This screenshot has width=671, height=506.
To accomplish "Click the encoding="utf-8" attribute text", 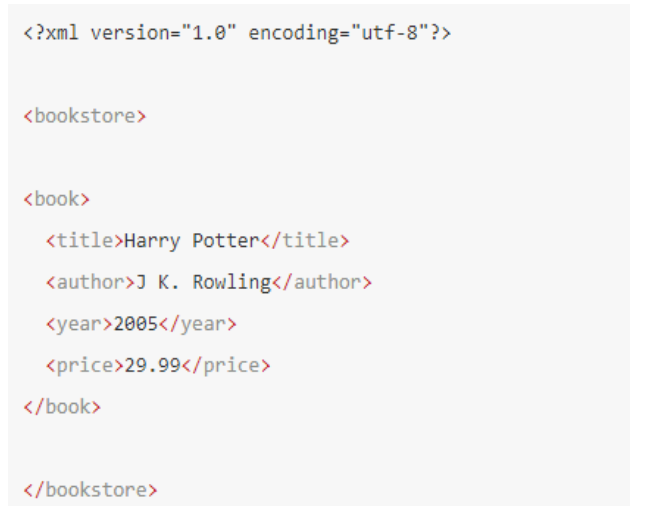I will [x=338, y=33].
